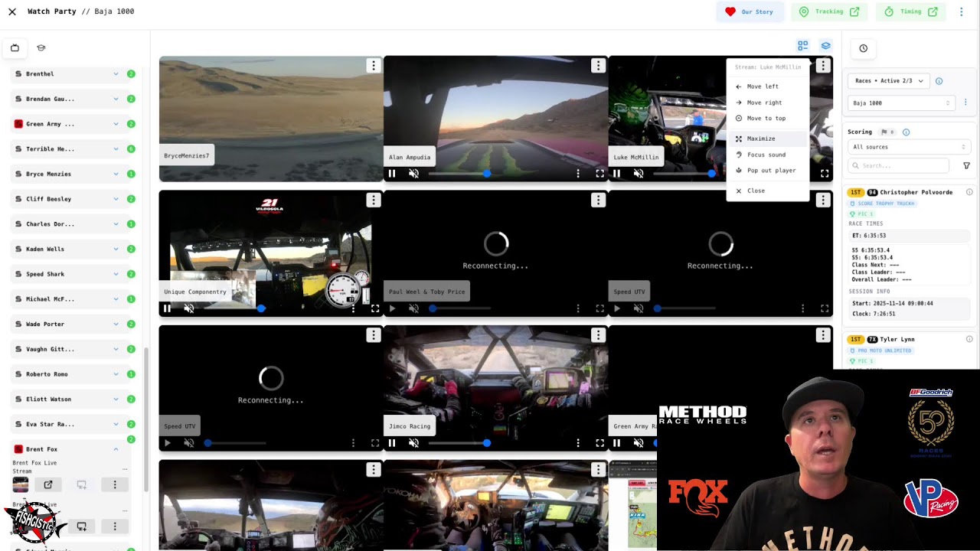
Task: Show info for Christopher Polvoorde entry
Action: [969, 192]
